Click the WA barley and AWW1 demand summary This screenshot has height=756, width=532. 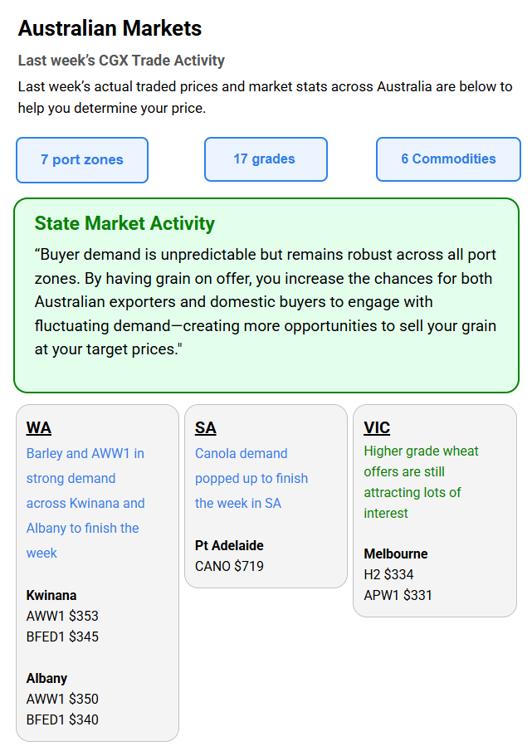pyautogui.click(x=85, y=503)
